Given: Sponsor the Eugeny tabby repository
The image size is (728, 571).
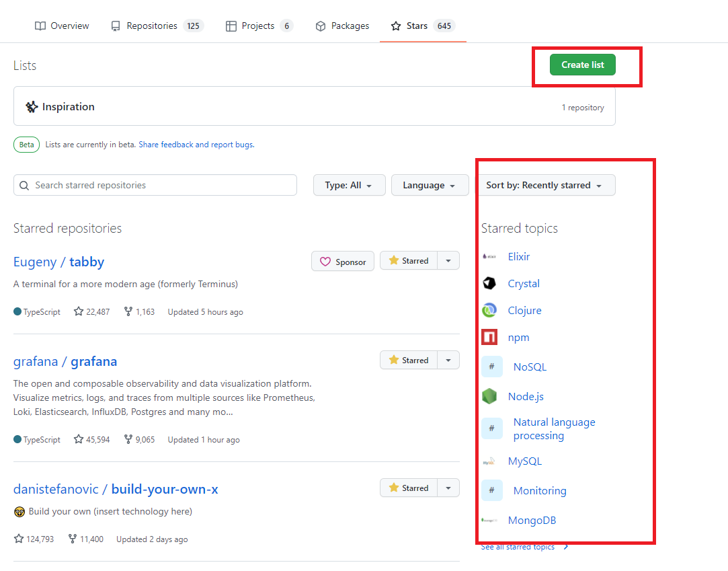Looking at the screenshot, I should tap(343, 262).
